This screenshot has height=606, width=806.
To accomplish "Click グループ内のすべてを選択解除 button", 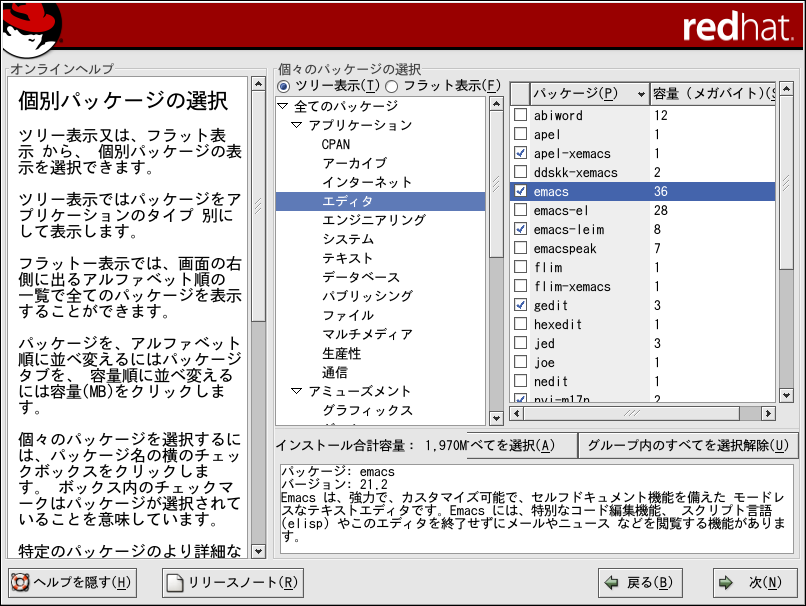I will tap(689, 445).
